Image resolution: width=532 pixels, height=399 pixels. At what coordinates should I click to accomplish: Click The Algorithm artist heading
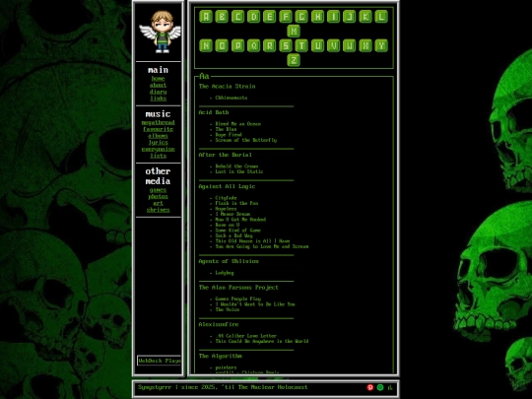221,356
